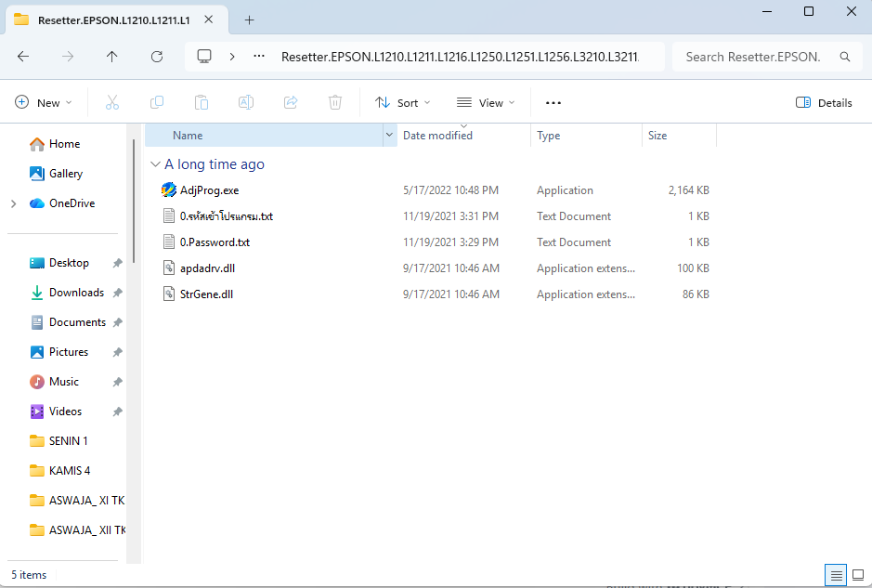Go up one folder level

[x=112, y=57]
